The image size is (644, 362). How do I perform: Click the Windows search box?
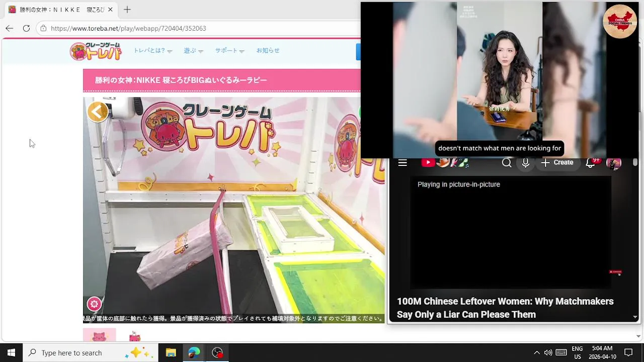91,352
